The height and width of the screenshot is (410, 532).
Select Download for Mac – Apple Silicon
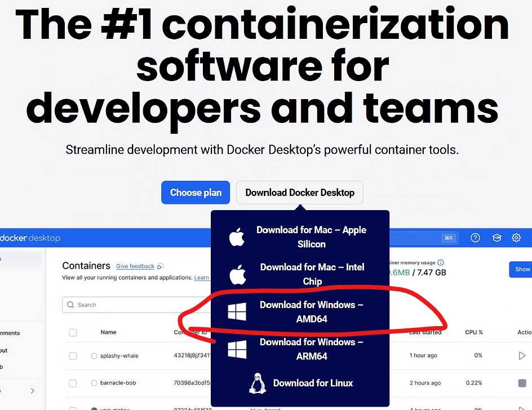point(300,237)
